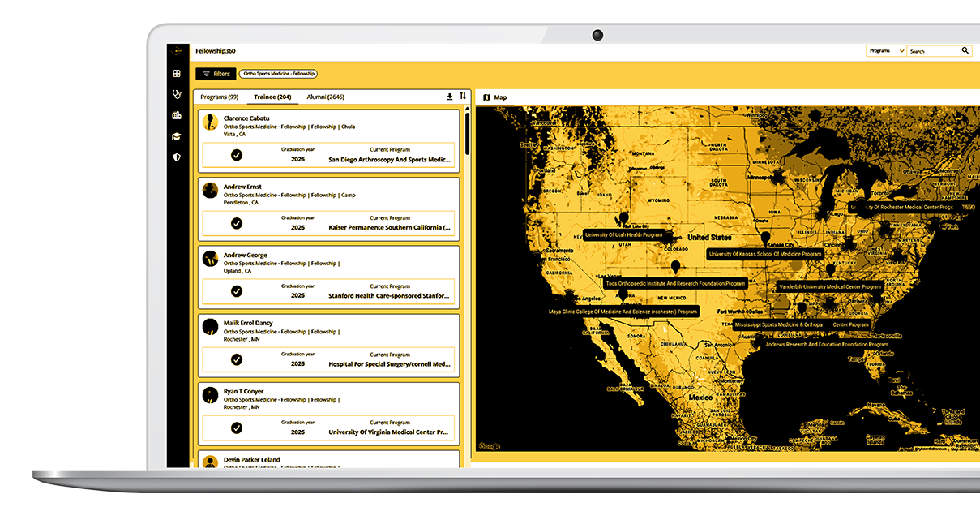
Task: Click the Mayo Clinic College map pin
Action: (x=623, y=294)
